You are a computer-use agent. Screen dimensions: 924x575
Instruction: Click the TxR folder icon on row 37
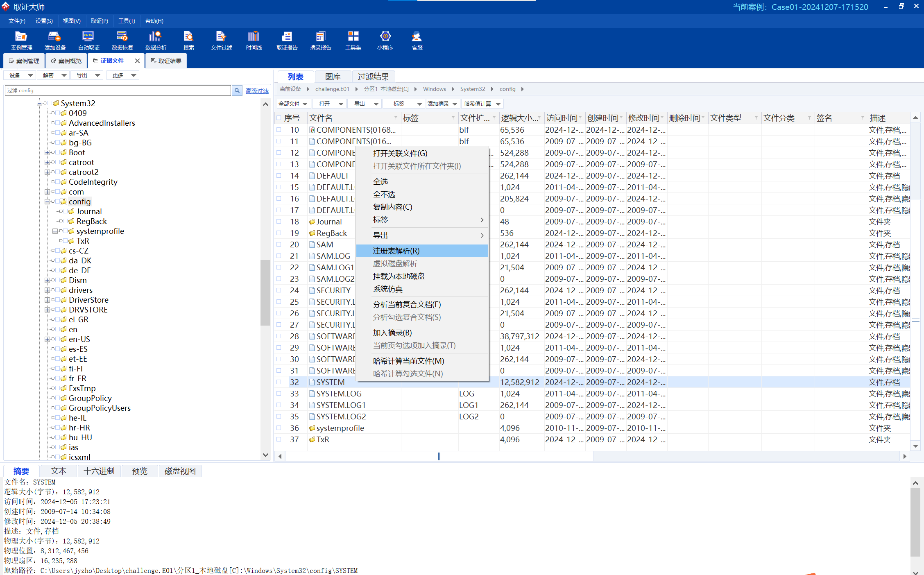(x=312, y=439)
